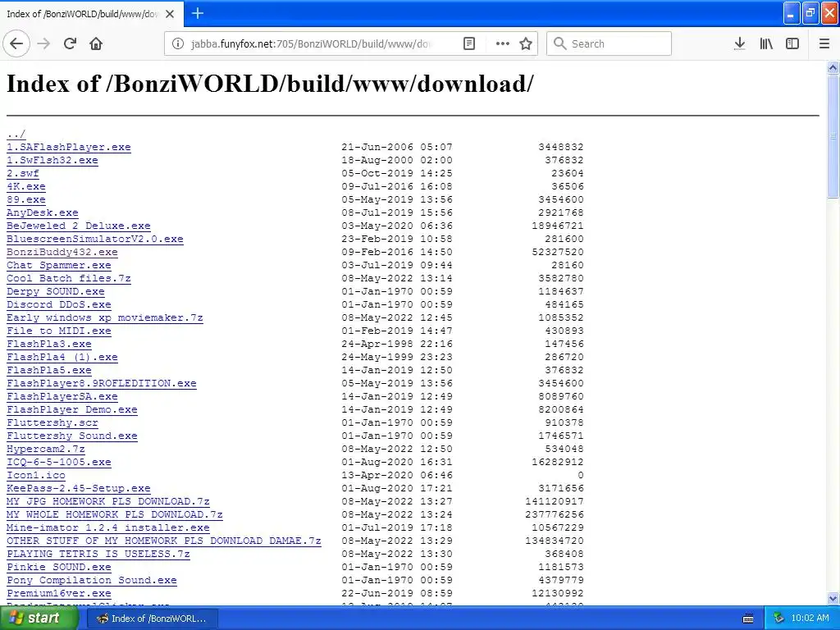Viewport: 840px width, 630px height.
Task: Click Pony Compilation Sound.exe link
Action: click(92, 580)
